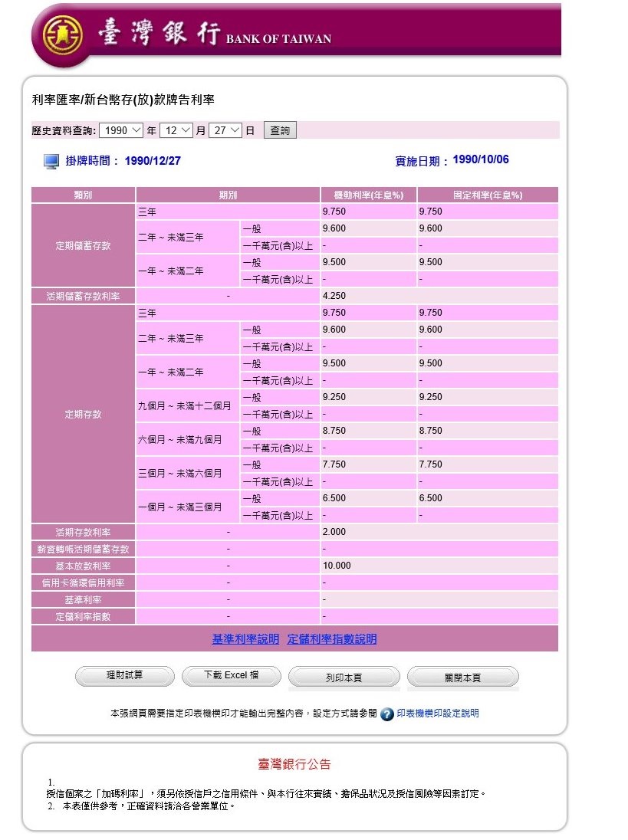Click the 固定利率(年息%) column header
The image size is (628, 840).
pyautogui.click(x=488, y=195)
